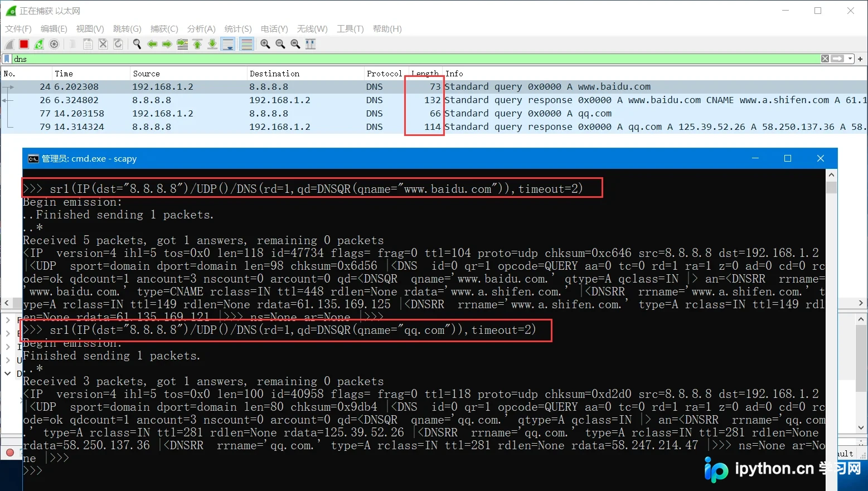Open the 工具(T) menu
Screen dimensions: 868x491
click(350, 28)
